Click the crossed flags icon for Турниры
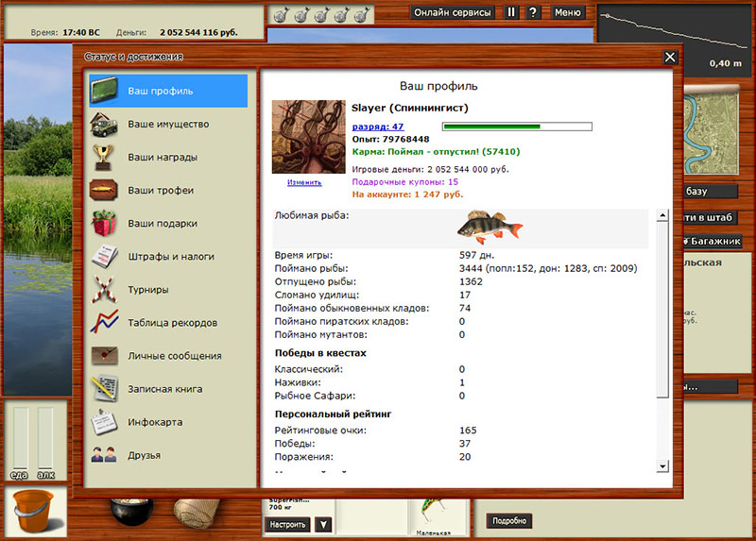The width and height of the screenshot is (756, 541). pyautogui.click(x=104, y=289)
